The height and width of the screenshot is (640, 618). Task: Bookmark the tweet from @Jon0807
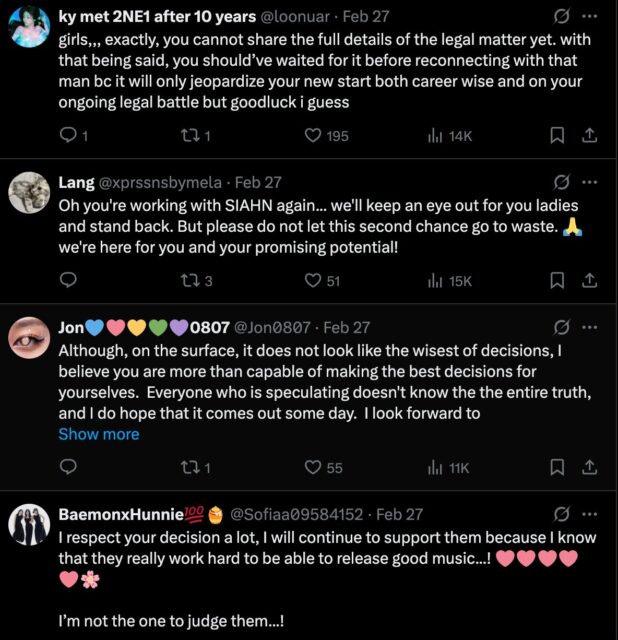tap(557, 467)
